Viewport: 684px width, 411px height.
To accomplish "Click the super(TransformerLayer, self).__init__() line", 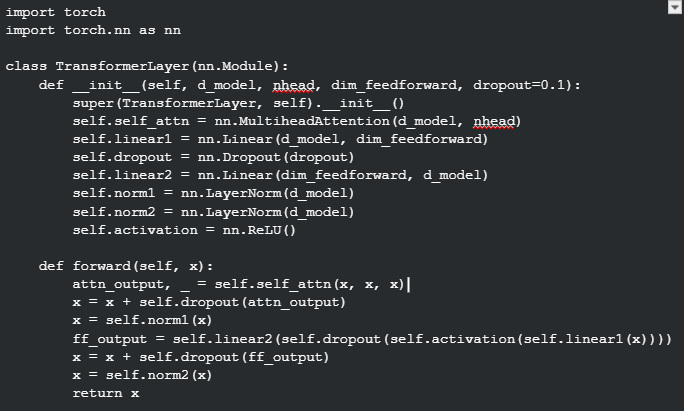I will (238, 103).
